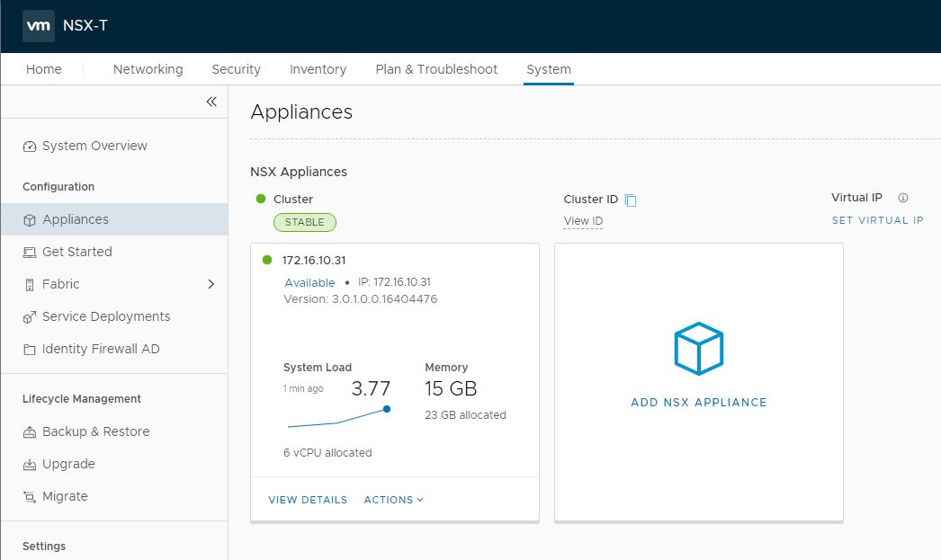Viewport: 941px width, 560px height.
Task: Click the VMware vm logo icon
Action: tap(38, 26)
